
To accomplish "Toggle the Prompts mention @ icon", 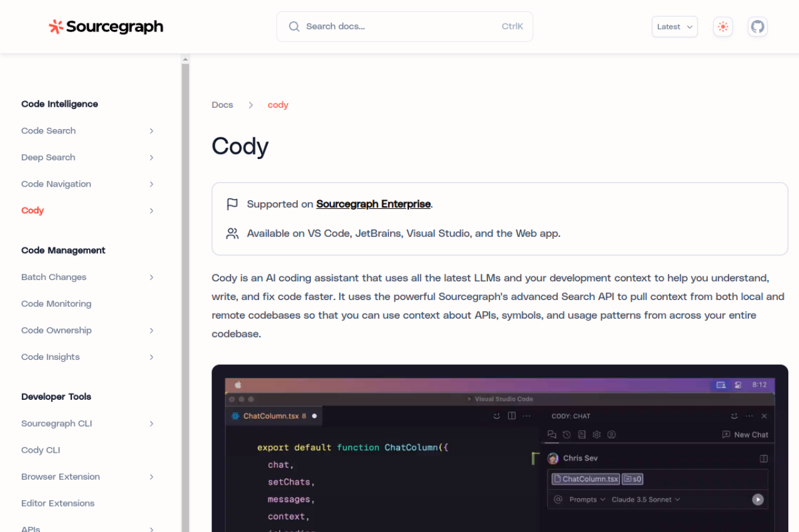I will [x=557, y=499].
